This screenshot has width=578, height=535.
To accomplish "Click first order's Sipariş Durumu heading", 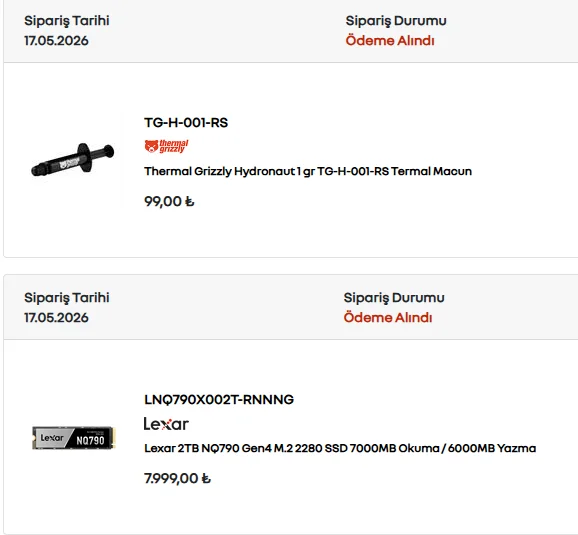I will tap(396, 21).
